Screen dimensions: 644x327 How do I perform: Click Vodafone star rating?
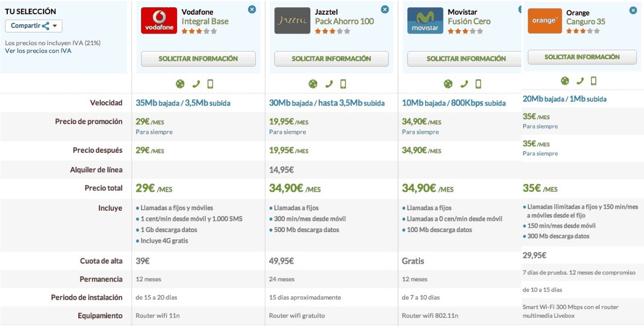point(199,31)
